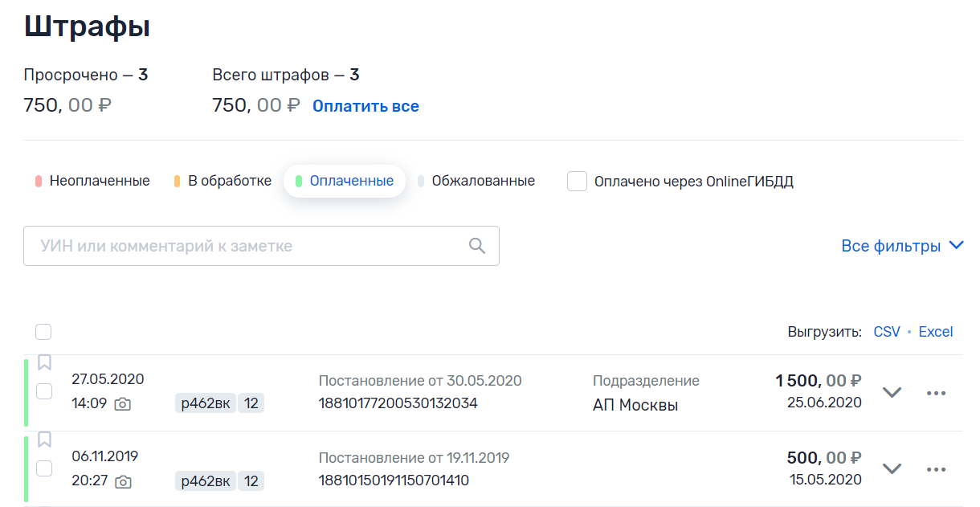
Task: Switch to 'Неоплаченные' tab
Action: click(x=92, y=181)
